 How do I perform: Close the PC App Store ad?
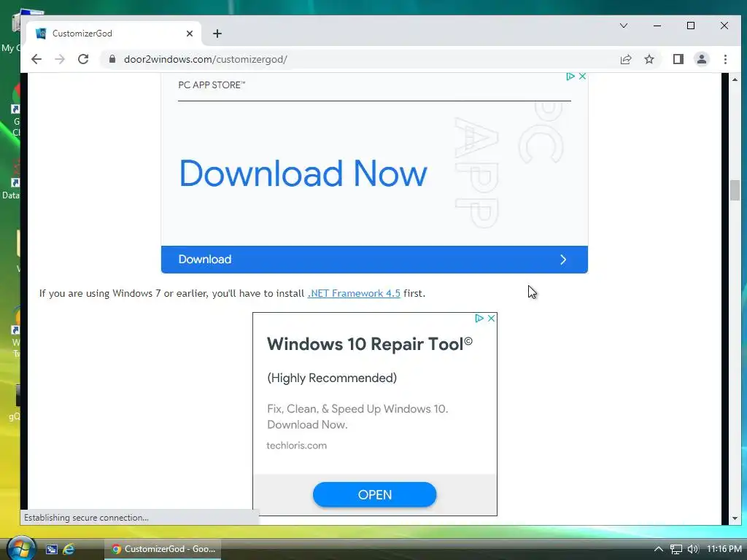point(582,76)
